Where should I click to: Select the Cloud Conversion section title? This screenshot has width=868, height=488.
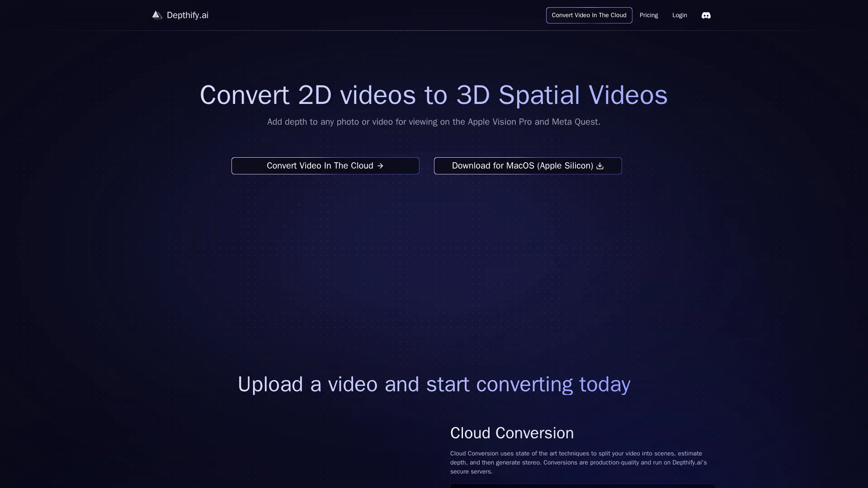[511, 433]
